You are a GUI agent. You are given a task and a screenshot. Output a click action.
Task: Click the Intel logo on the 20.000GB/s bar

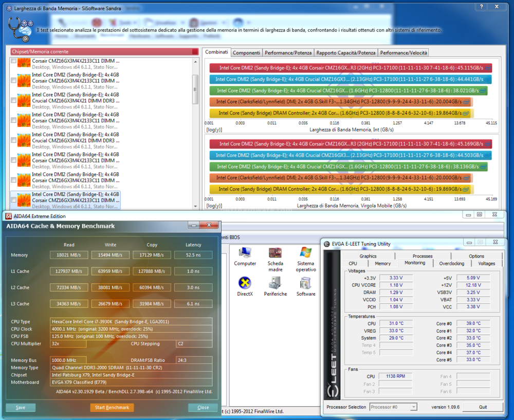click(466, 178)
